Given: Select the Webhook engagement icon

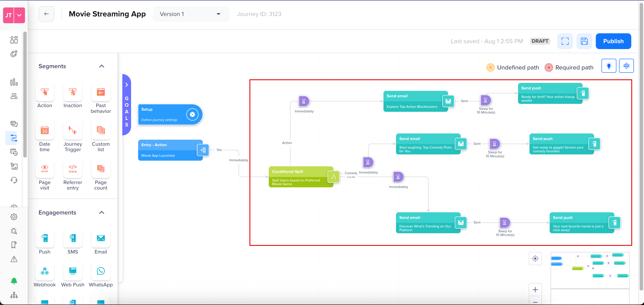Looking at the screenshot, I should (x=45, y=271).
